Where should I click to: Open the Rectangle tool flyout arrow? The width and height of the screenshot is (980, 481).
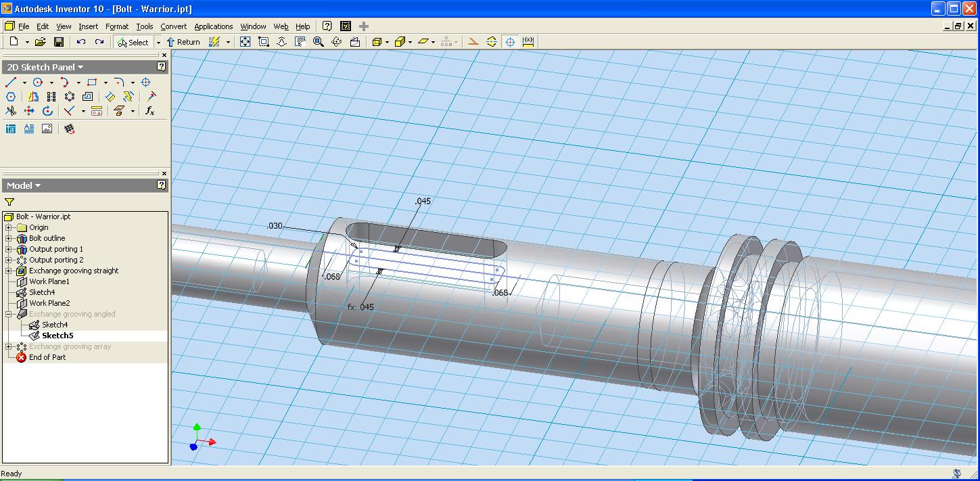106,83
